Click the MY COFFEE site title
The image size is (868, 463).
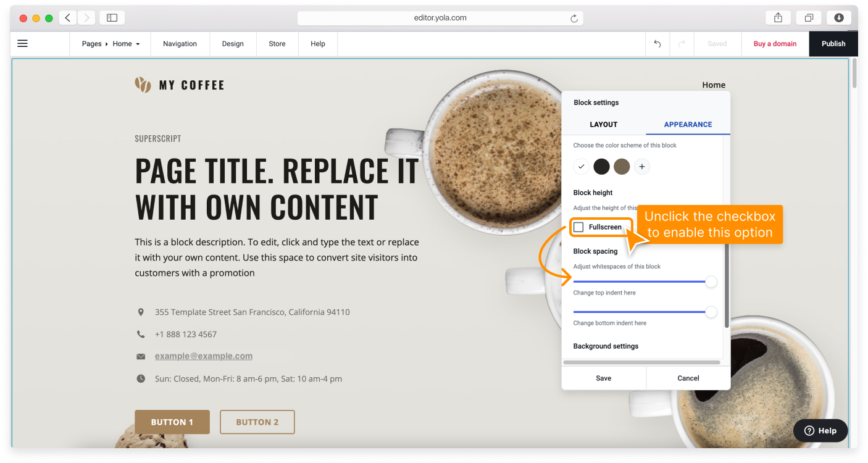point(191,85)
